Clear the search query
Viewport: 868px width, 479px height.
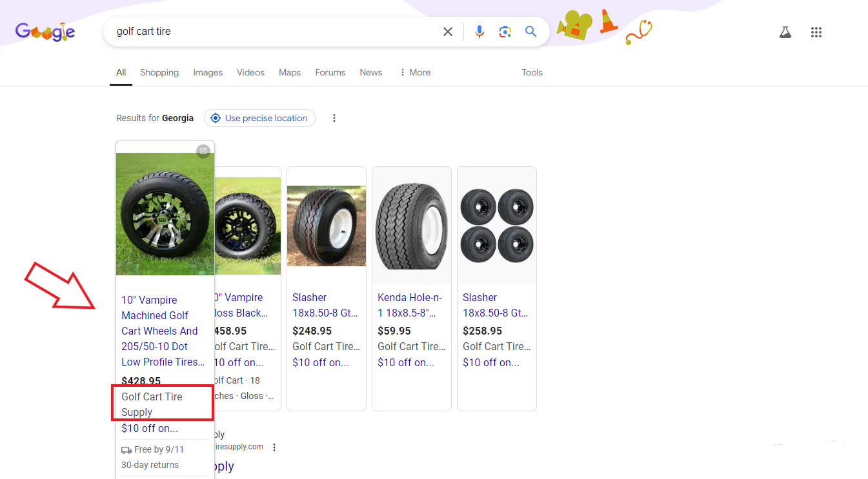pos(447,32)
